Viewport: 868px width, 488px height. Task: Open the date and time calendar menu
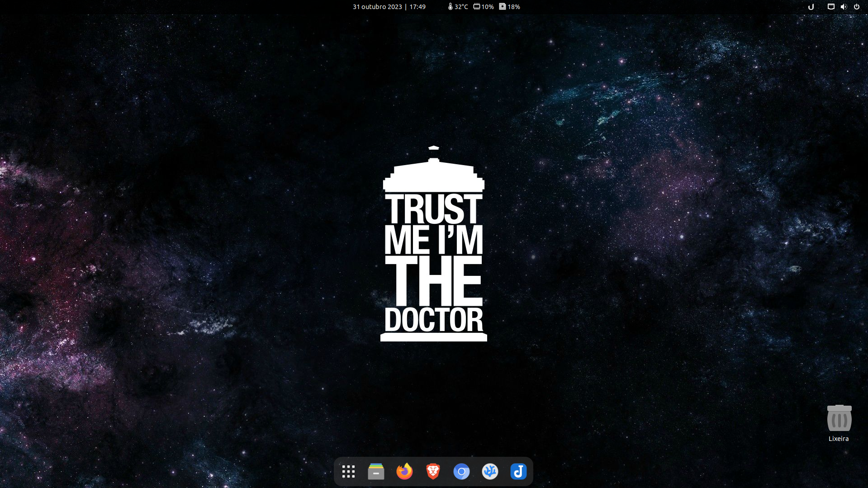(x=389, y=7)
